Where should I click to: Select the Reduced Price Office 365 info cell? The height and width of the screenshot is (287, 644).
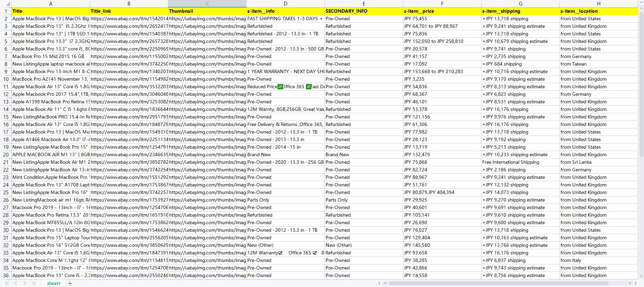pyautogui.click(x=285, y=87)
